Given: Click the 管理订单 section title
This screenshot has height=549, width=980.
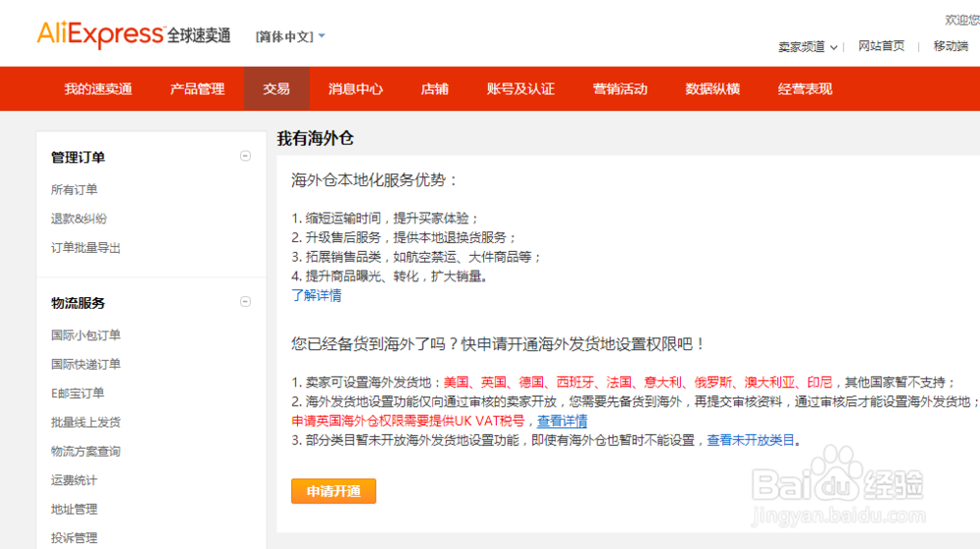Looking at the screenshot, I should coord(77,157).
